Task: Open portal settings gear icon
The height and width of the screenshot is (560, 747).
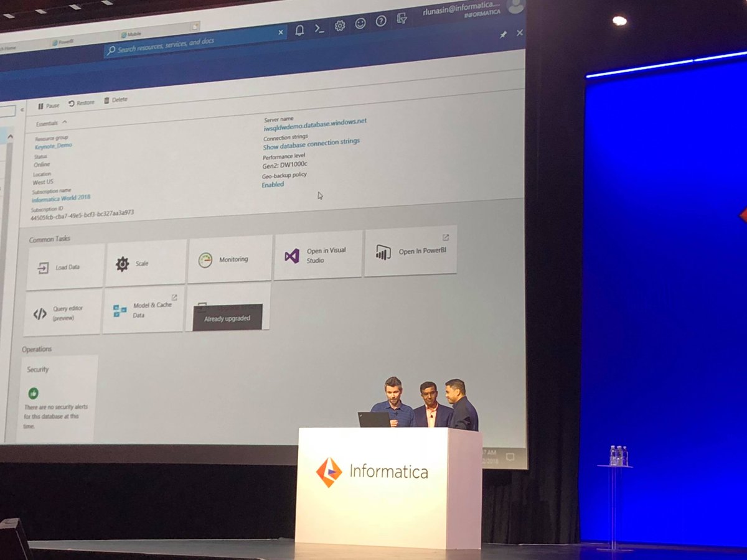Action: (340, 26)
